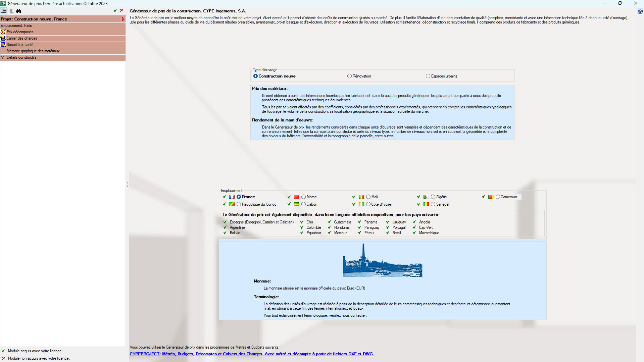Viewport: 644px width, 362px height.
Task: Open help via the blue question mark icon
Action: [x=640, y=11]
